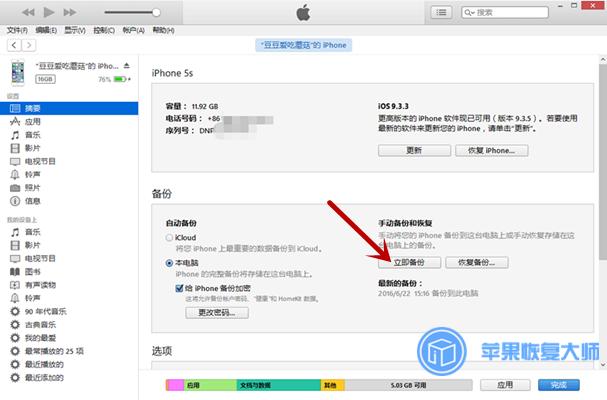Click the 其他 storage bar segment

click(333, 385)
